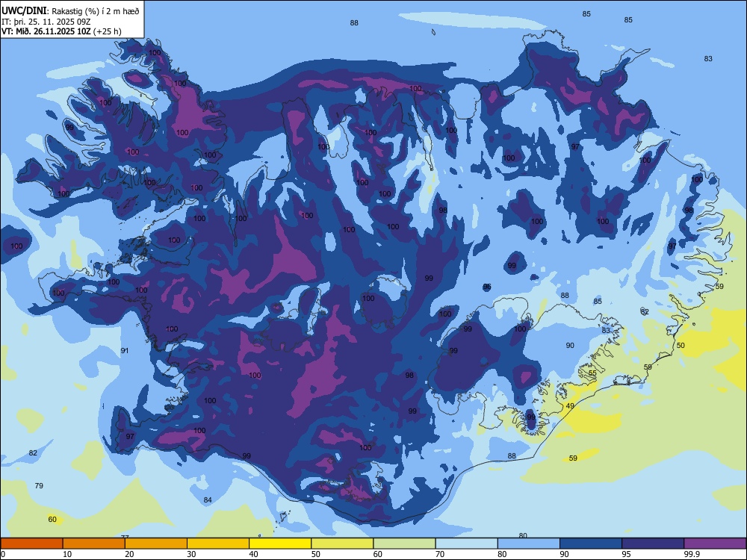Click the legend tick label '99.9'
This screenshot has width=747, height=560.
pos(691,554)
